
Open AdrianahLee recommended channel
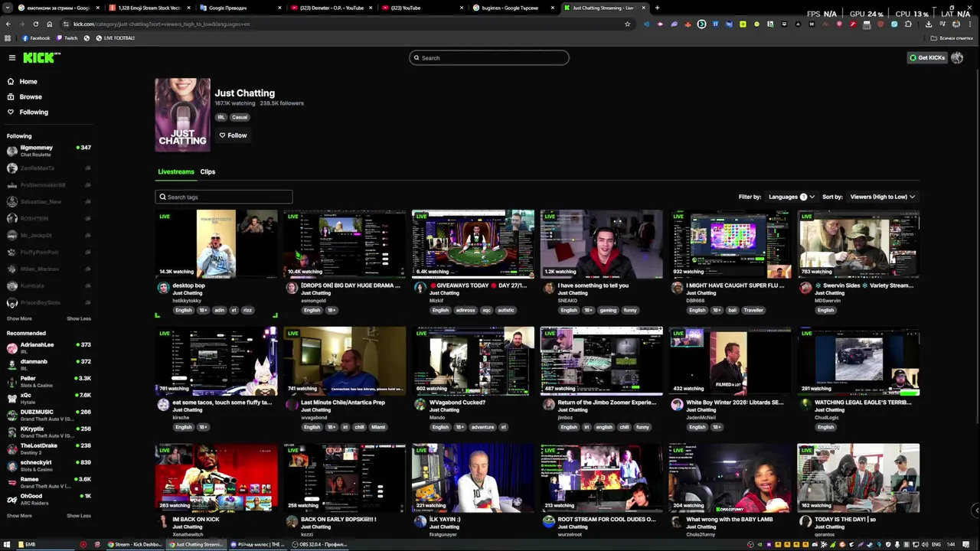click(49, 347)
